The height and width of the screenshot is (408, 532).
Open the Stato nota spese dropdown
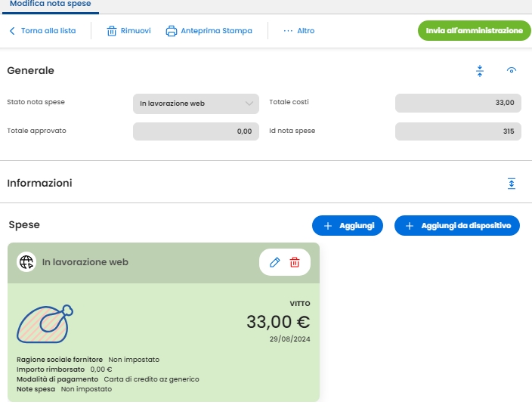(x=196, y=104)
